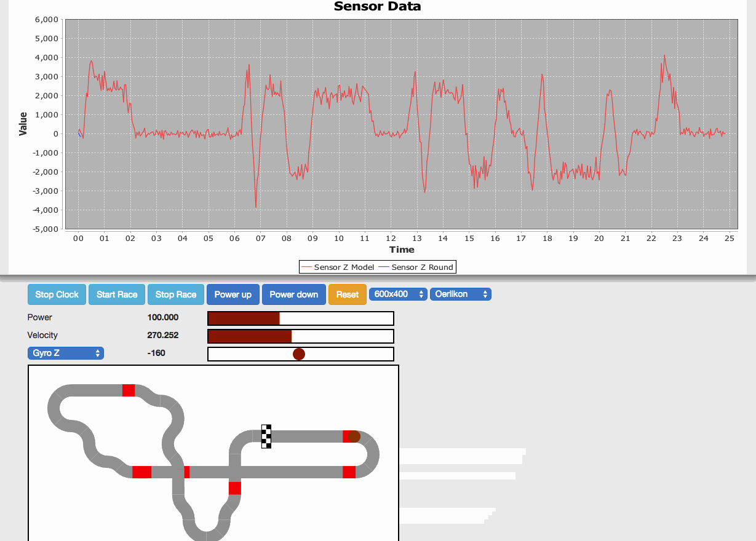Click the -5,000 tick on Value axis
Image resolution: width=756 pixels, height=541 pixels.
point(46,229)
